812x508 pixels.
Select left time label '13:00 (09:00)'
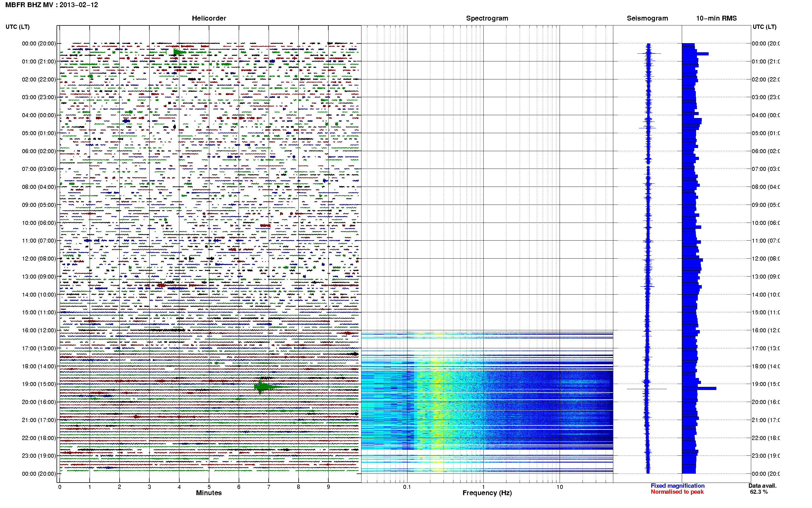point(39,277)
